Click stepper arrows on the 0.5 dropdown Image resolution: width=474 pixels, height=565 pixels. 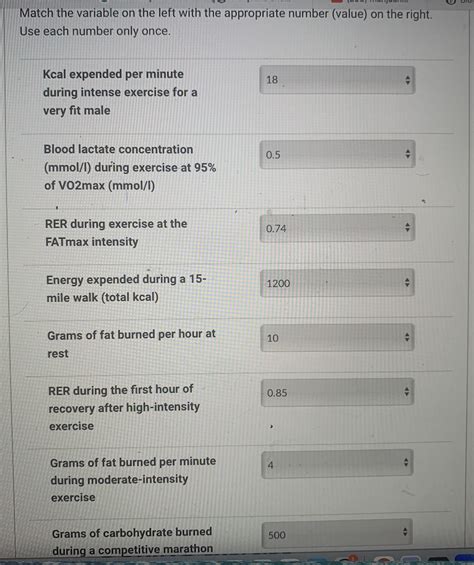pos(407,154)
